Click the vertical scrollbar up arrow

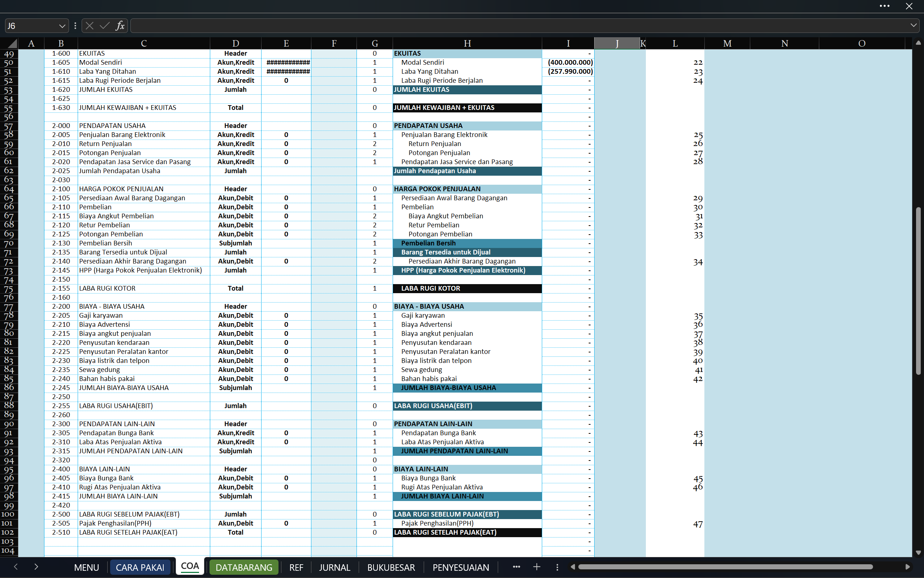point(918,43)
